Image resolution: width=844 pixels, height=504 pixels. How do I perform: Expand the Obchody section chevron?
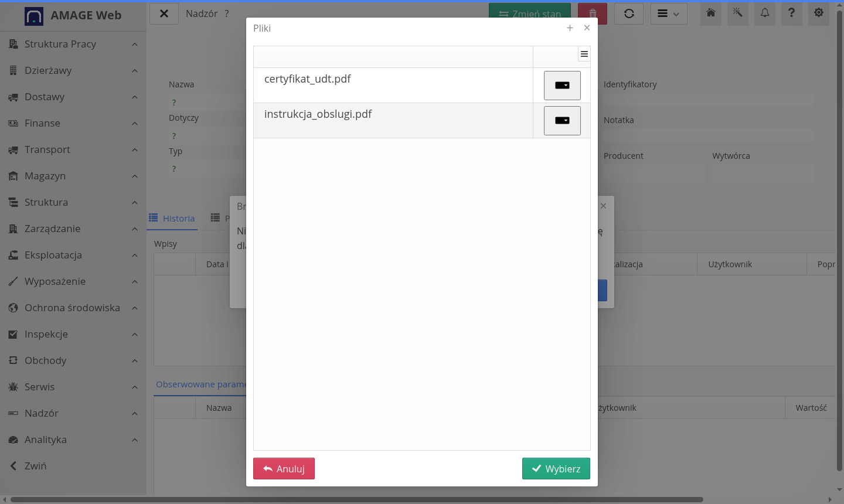pos(135,361)
